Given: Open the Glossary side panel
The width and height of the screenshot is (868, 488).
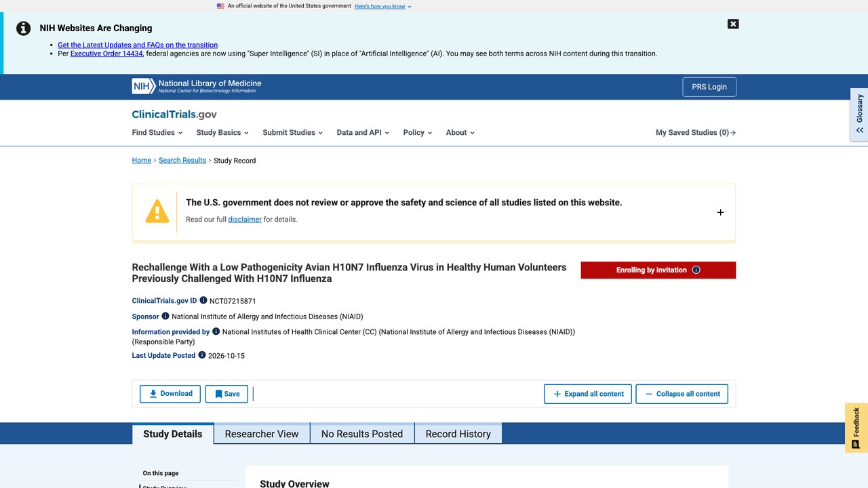Looking at the screenshot, I should click(859, 114).
